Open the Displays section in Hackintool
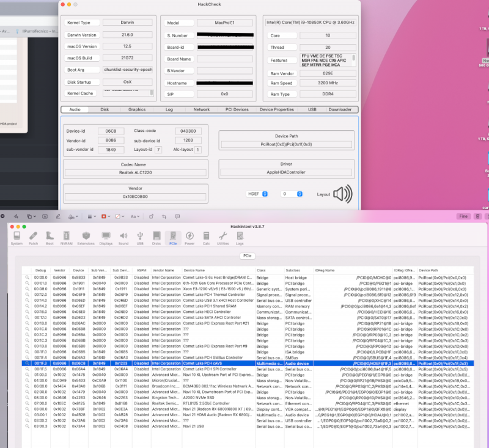 [x=106, y=238]
